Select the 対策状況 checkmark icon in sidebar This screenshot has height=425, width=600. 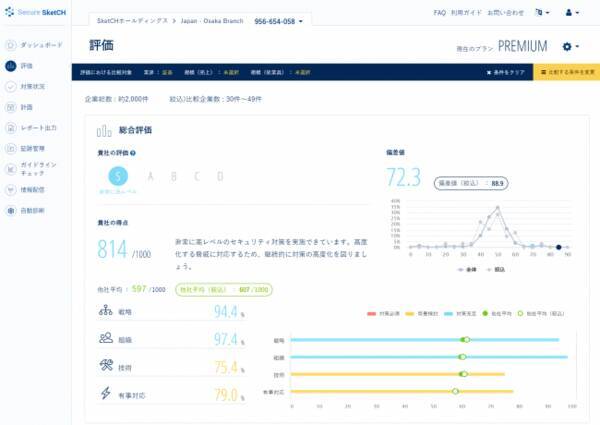(10, 86)
